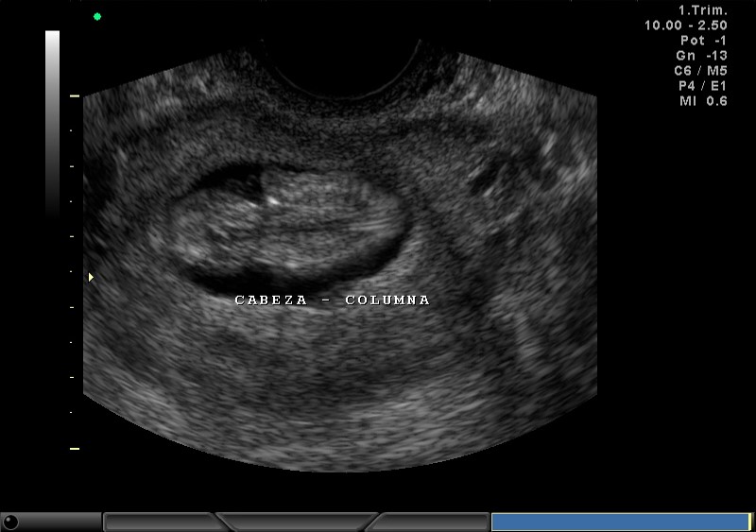Image resolution: width=756 pixels, height=532 pixels.
Task: Select the middle bottom softkey tab
Action: tap(298, 522)
